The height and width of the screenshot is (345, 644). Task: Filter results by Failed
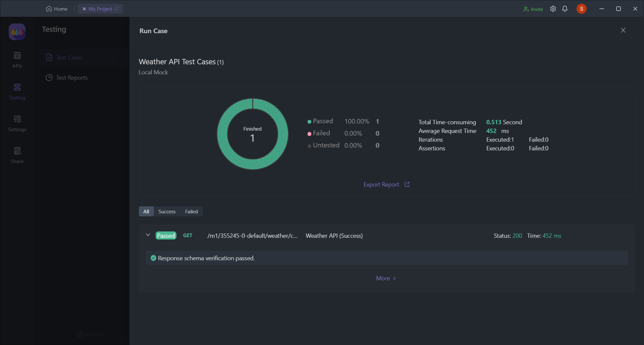click(192, 211)
